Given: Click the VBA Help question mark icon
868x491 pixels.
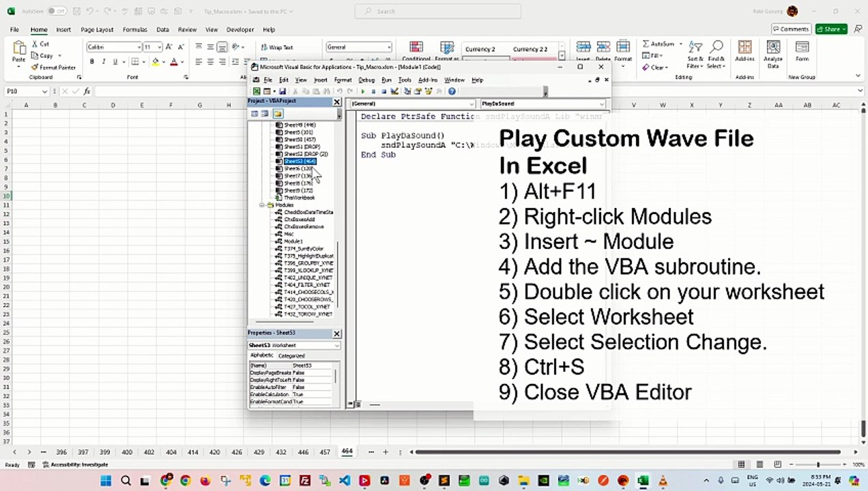Looking at the screenshot, I should (452, 91).
